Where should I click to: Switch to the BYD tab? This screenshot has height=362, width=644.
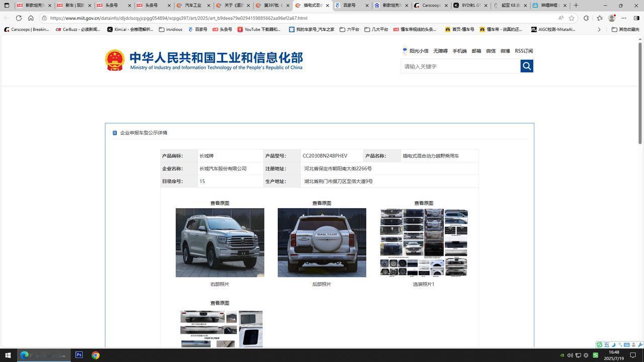click(x=470, y=5)
